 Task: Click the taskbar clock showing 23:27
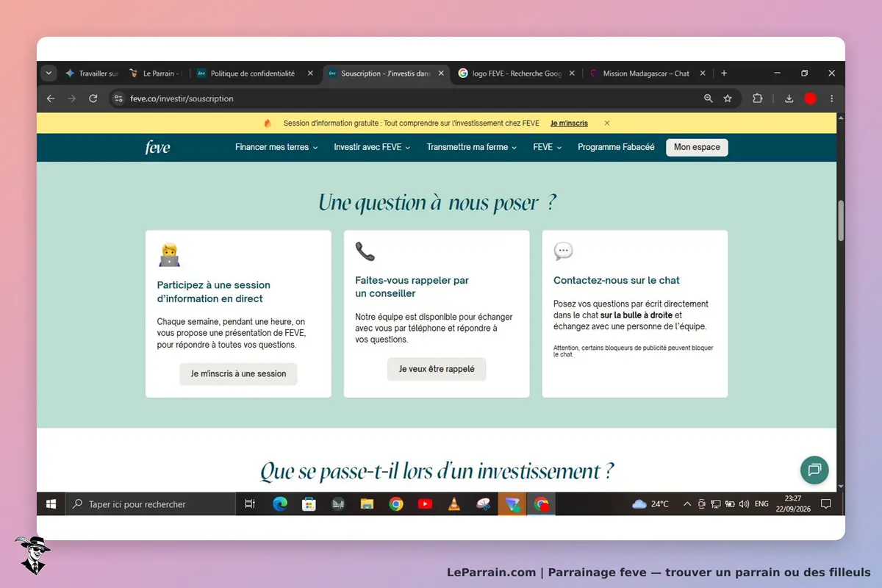pos(792,504)
